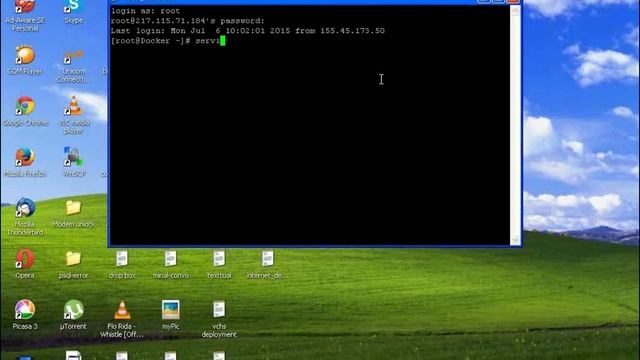Select the Flo Rida - Whistle media file
The height and width of the screenshot is (360, 640).
click(122, 319)
